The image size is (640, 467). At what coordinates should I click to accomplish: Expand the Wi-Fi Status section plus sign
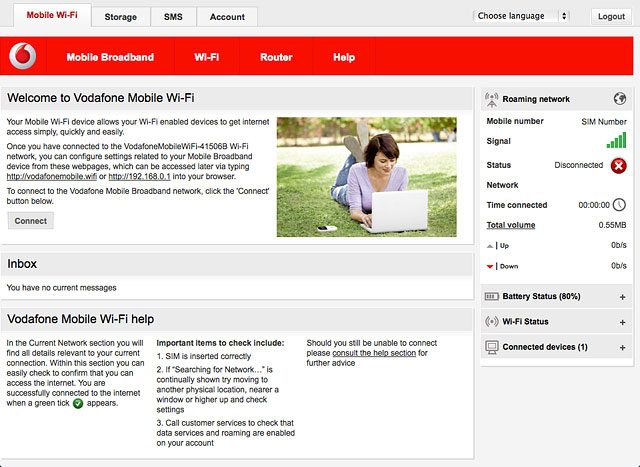tap(622, 322)
